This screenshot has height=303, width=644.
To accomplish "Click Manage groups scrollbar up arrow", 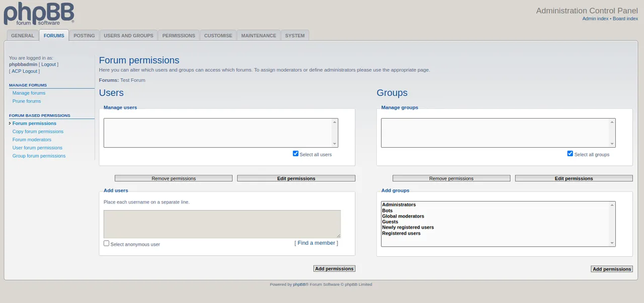I will pyautogui.click(x=612, y=122).
